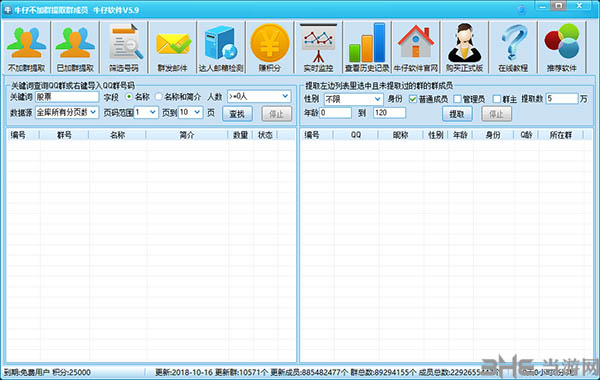Click the 群号 column header
The width and height of the screenshot is (600, 380).
point(64,135)
